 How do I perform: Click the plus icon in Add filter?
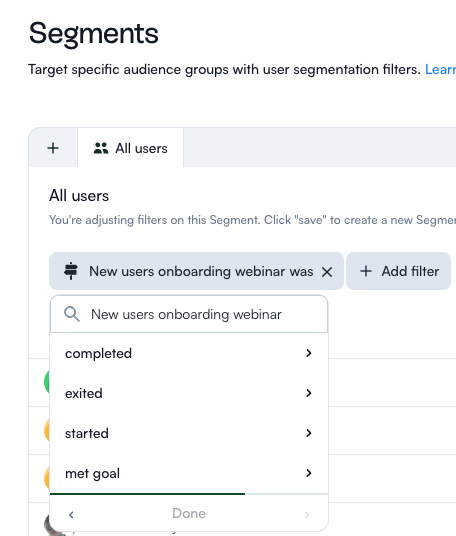coord(366,271)
